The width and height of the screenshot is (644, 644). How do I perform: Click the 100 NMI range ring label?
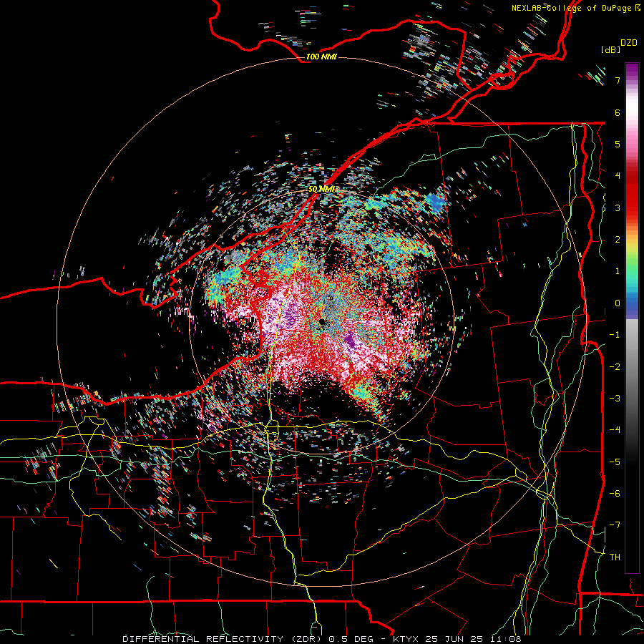pos(321,57)
